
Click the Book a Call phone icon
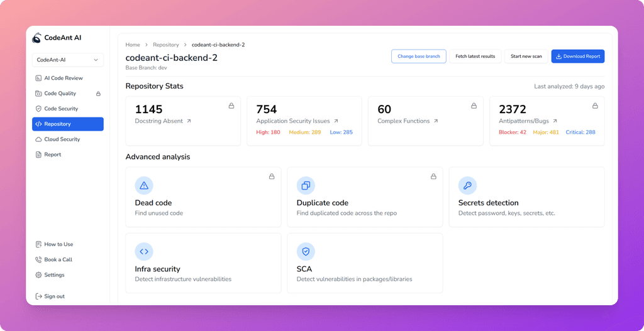click(38, 259)
